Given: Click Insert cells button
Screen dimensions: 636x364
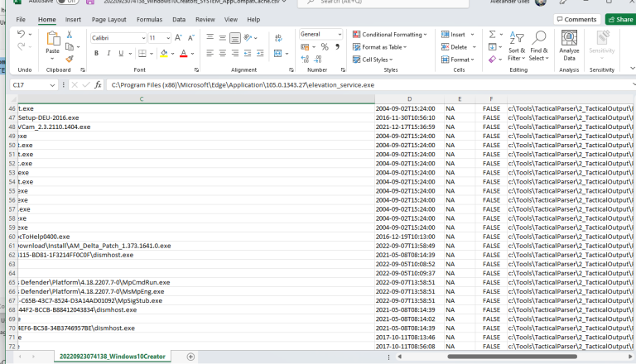Looking at the screenshot, I should (x=453, y=35).
